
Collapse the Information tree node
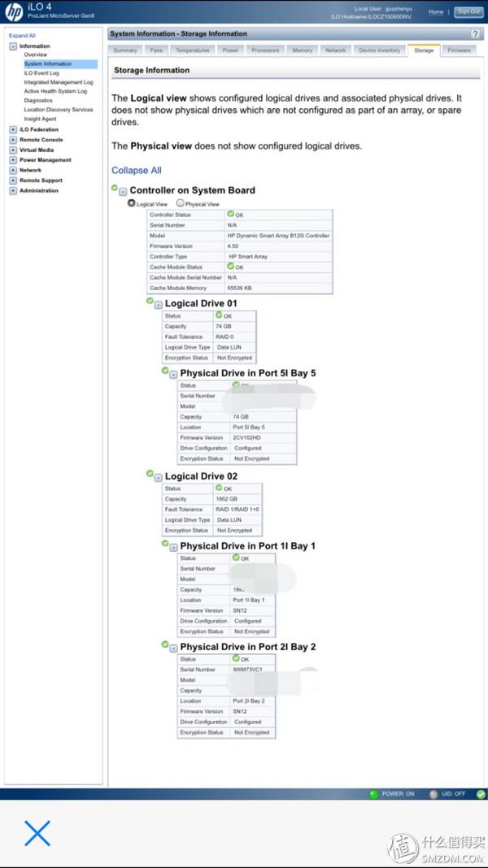[x=13, y=46]
